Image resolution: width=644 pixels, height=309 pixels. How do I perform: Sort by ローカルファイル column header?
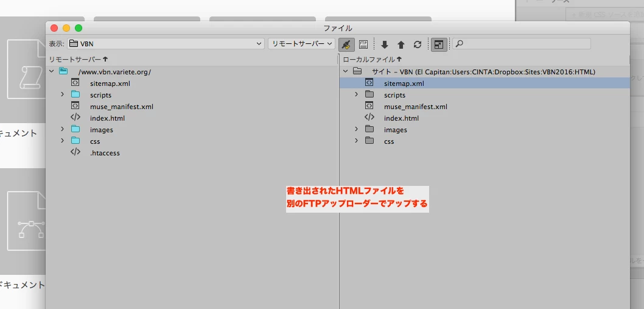[x=372, y=60]
